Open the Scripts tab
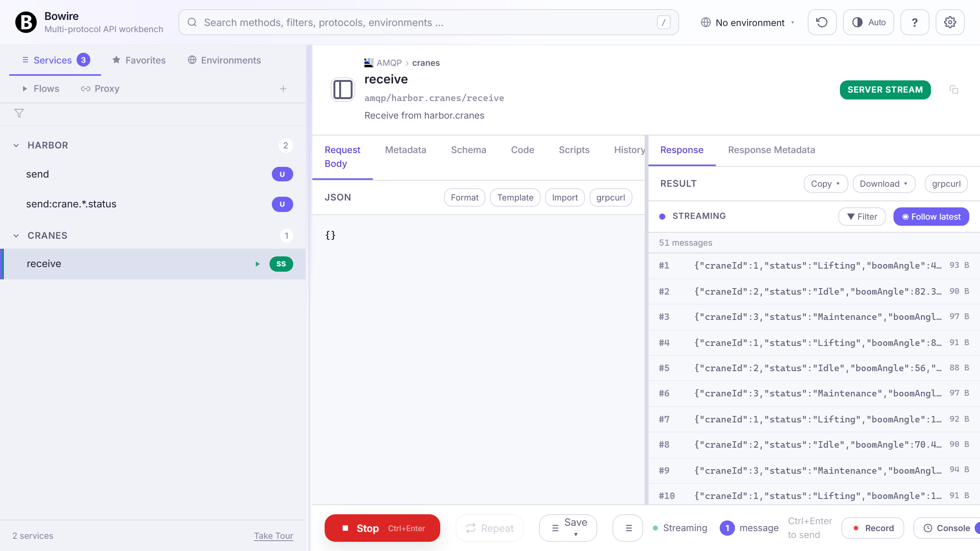980x551 pixels. (574, 150)
